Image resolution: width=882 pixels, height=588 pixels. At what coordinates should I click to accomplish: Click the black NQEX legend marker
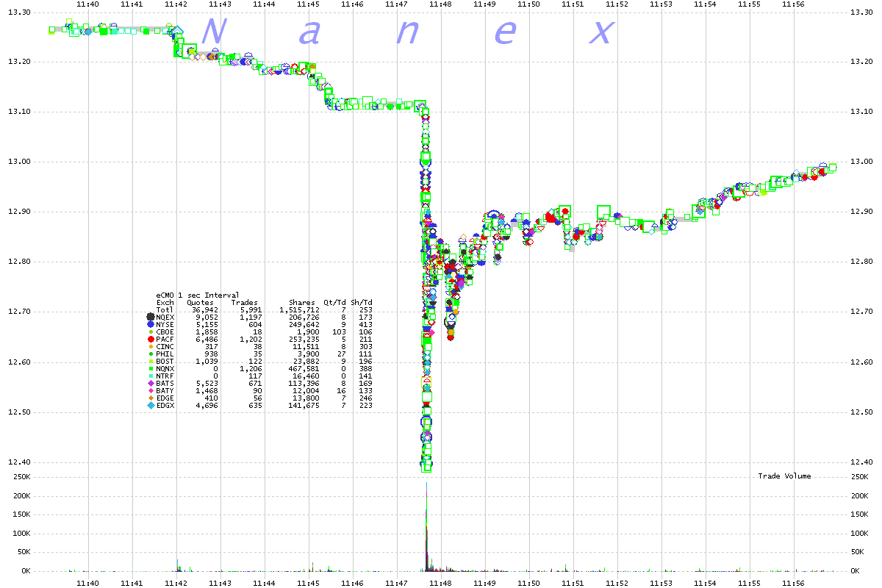(x=151, y=316)
